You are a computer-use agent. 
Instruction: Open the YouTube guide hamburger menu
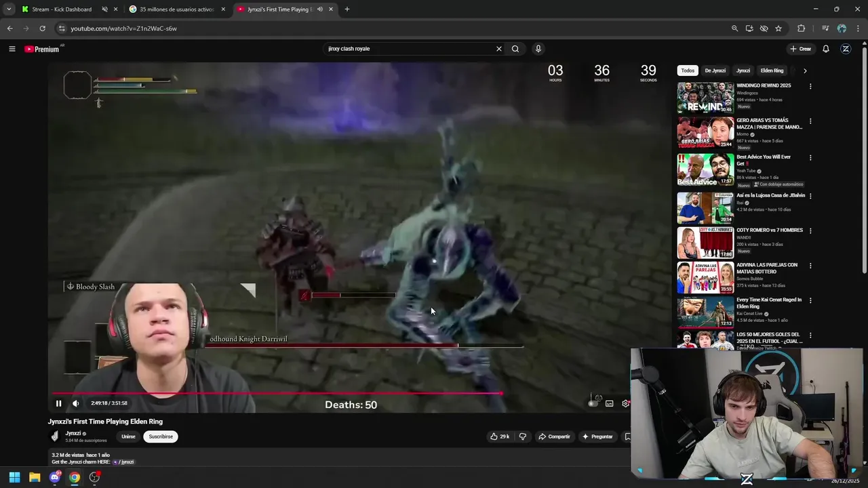12,49
